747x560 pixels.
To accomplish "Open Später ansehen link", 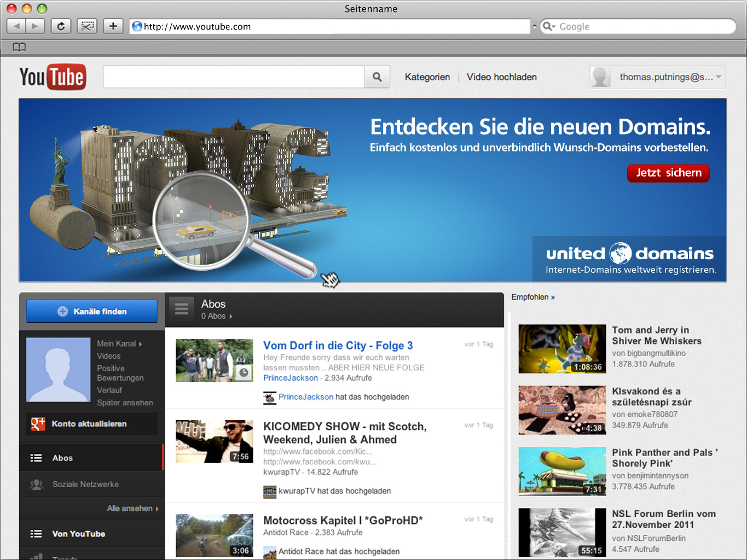I will pos(125,403).
